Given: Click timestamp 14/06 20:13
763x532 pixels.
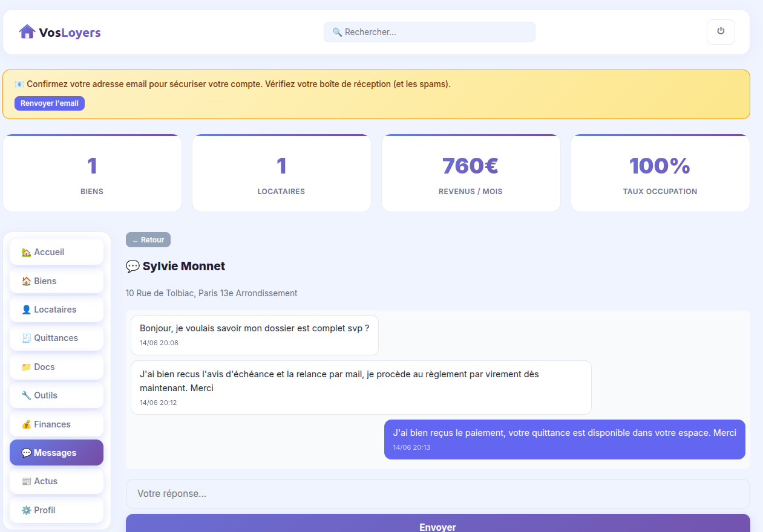Looking at the screenshot, I should 411,448.
